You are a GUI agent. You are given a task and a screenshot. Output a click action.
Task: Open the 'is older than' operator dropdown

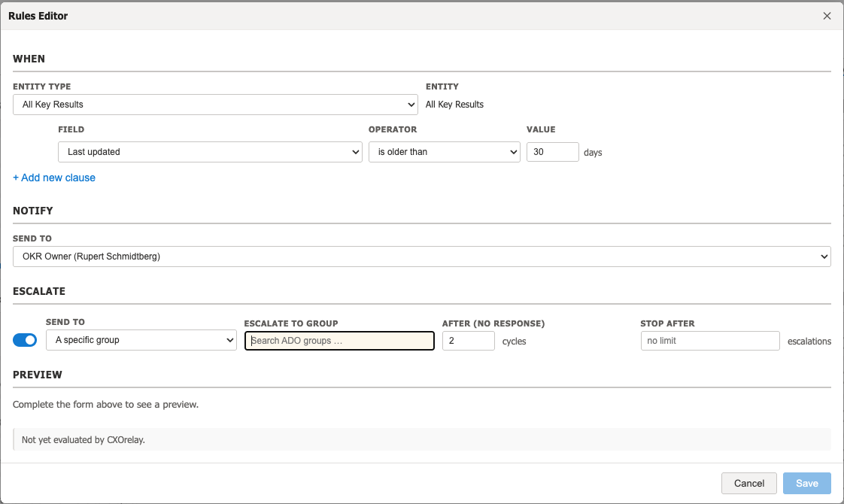(444, 152)
